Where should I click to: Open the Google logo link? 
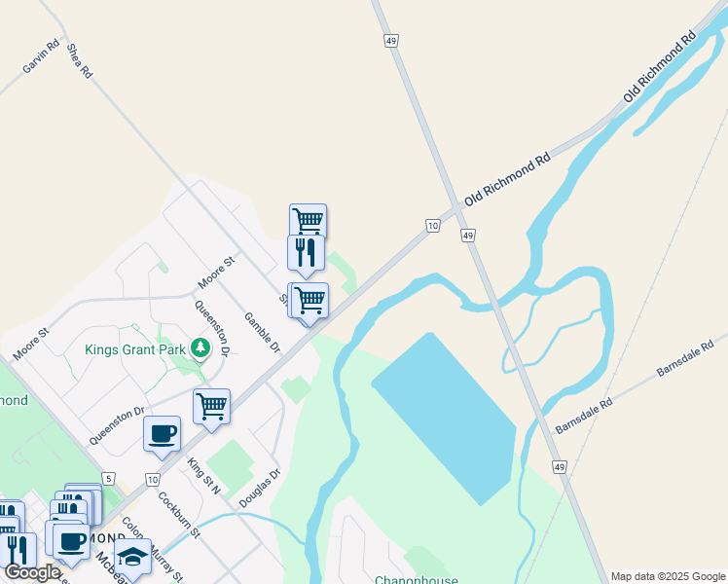[32, 573]
